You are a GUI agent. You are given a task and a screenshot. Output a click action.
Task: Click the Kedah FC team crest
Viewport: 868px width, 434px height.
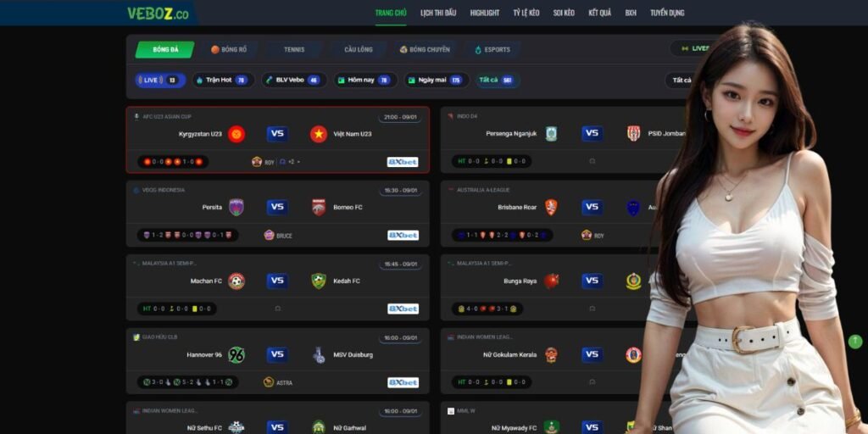pos(319,281)
